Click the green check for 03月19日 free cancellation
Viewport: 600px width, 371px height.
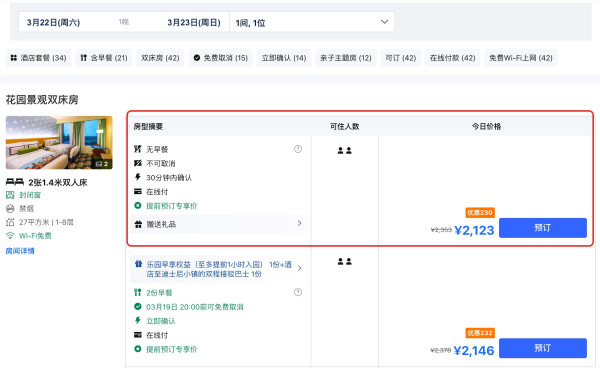point(138,307)
